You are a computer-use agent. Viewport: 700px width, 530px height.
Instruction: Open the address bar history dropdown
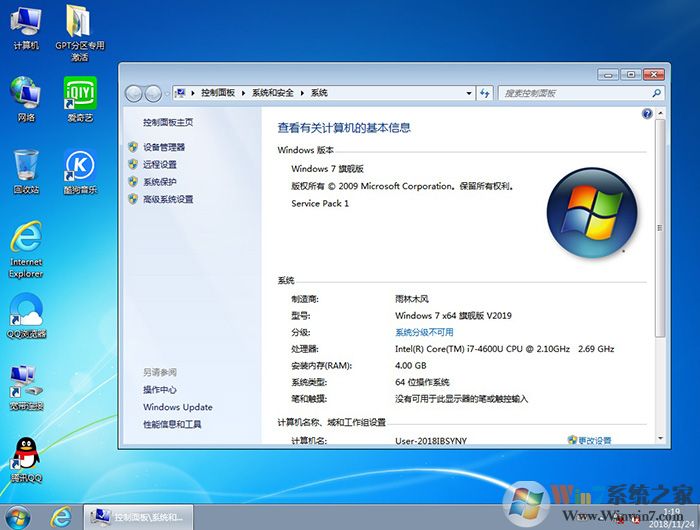[x=469, y=93]
